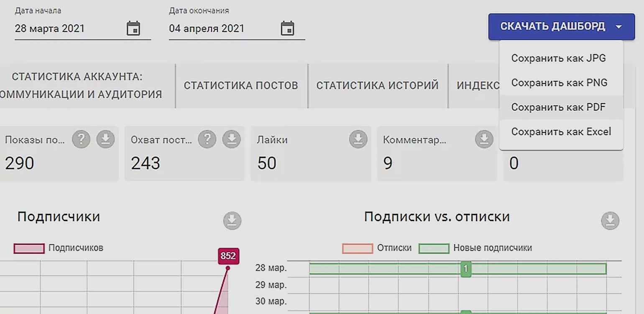Open the start date calendar picker icon
The height and width of the screenshot is (314, 644).
[x=133, y=29]
